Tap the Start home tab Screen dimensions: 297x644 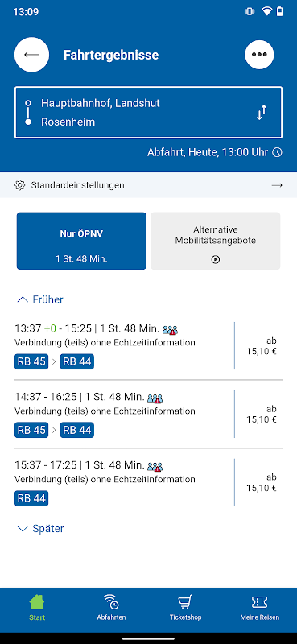pos(37,608)
